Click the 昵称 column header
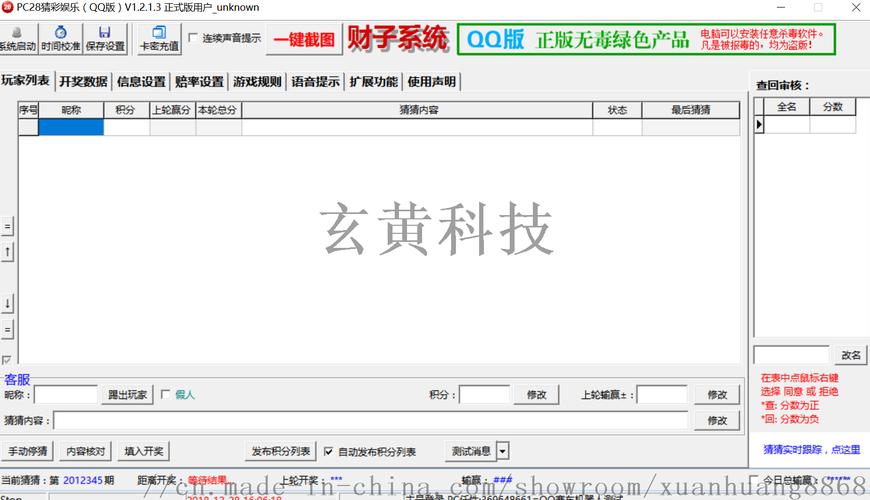The image size is (870, 500). pos(71,110)
